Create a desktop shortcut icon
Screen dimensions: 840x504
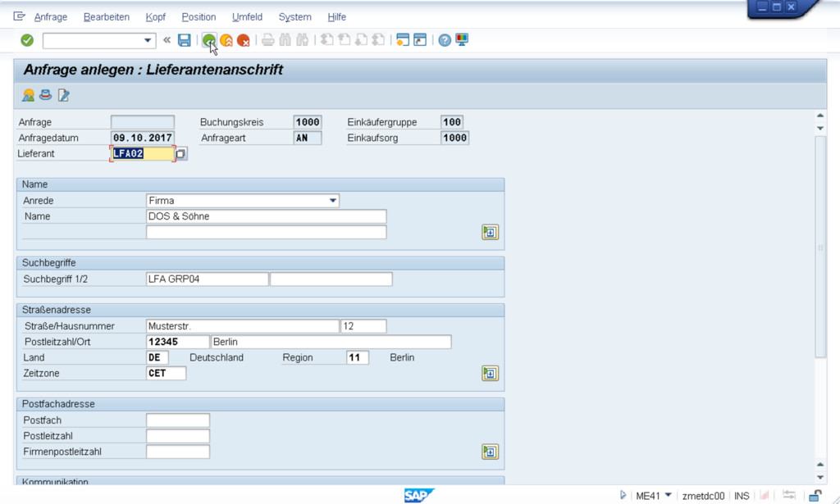pos(420,40)
